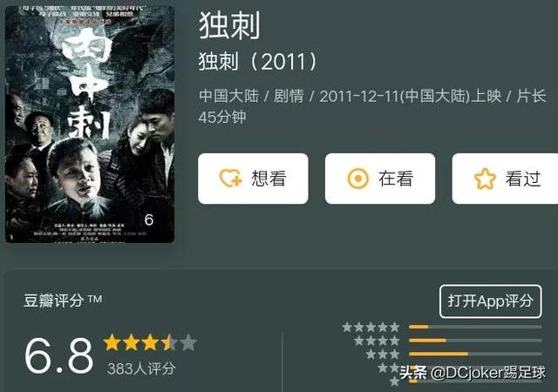Click the heart-plus icon on 想看
This screenshot has height=392, width=558.
click(x=230, y=179)
